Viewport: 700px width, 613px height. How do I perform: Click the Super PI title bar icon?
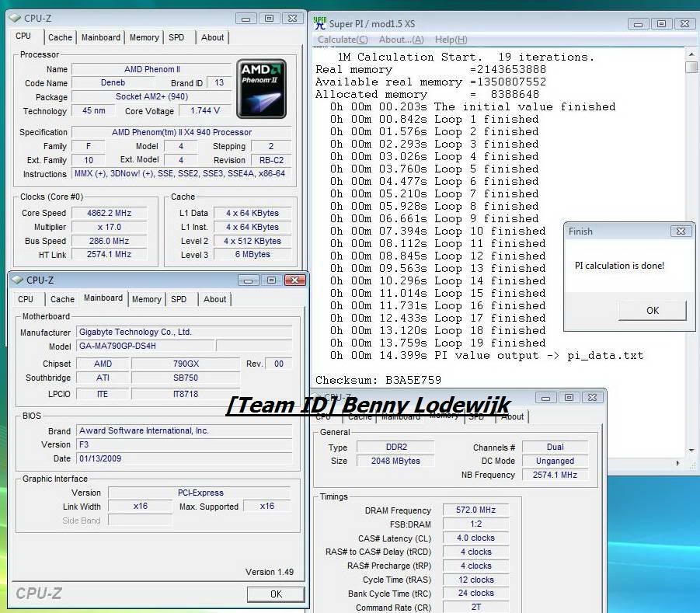[319, 23]
